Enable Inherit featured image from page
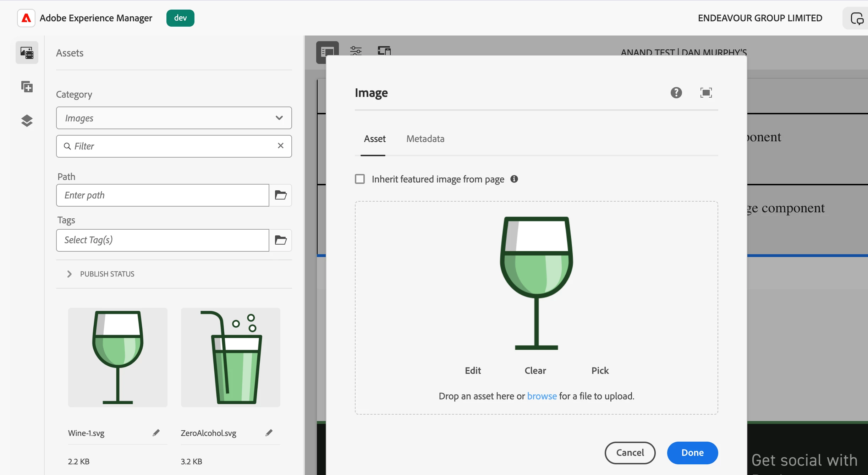 click(x=360, y=179)
